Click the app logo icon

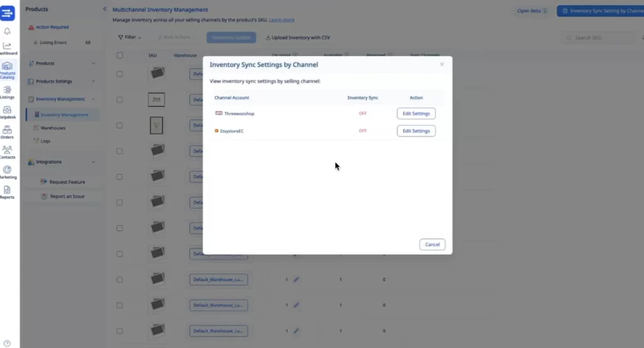pos(8,13)
